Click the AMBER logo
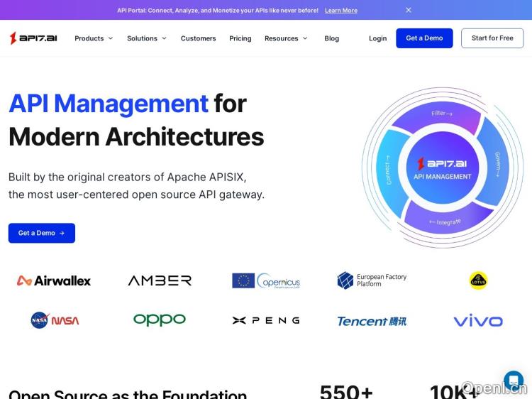532x399 pixels. (160, 280)
